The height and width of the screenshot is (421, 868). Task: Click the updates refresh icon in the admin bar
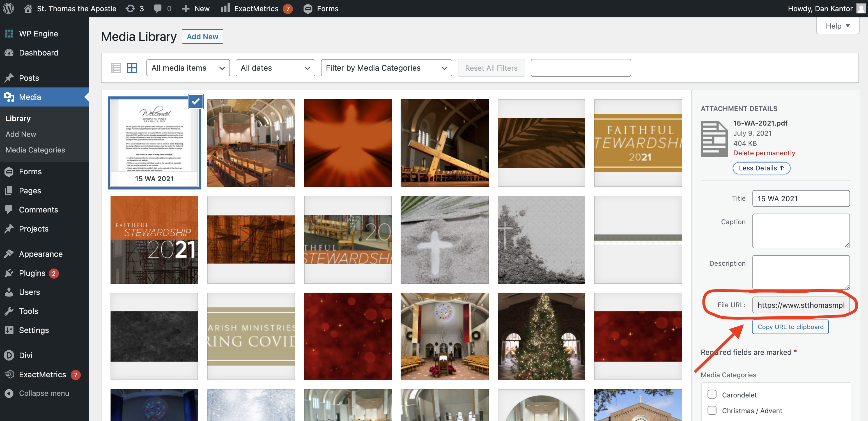point(130,8)
